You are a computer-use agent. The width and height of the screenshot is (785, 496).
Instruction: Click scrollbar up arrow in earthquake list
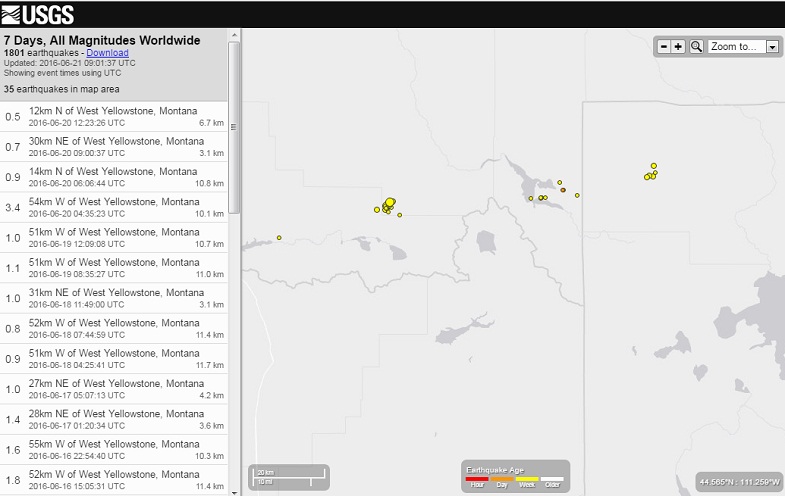coord(234,35)
